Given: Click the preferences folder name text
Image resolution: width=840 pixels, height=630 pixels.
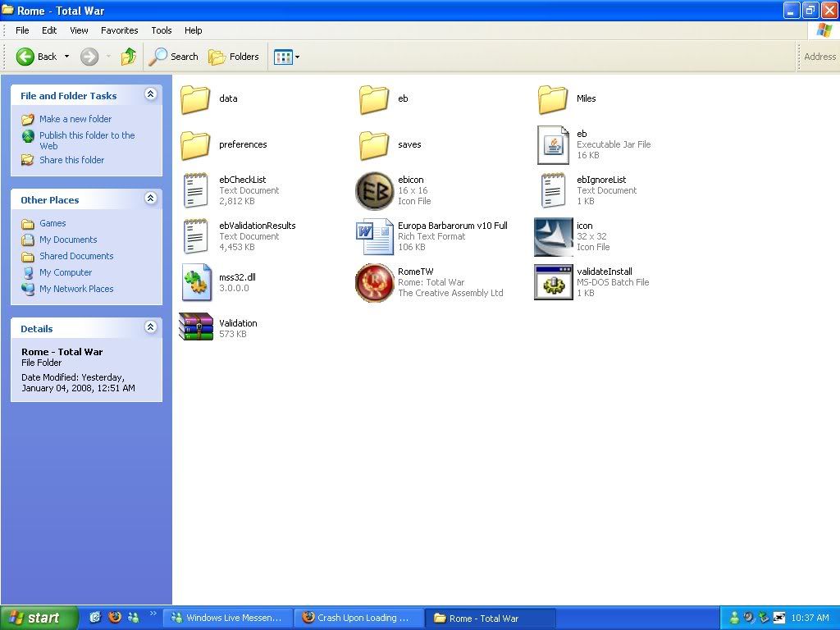Looking at the screenshot, I should [243, 144].
